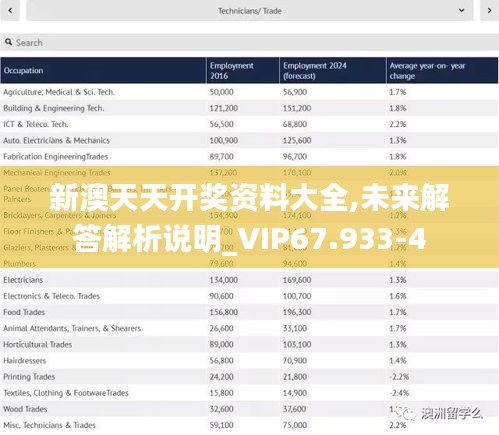Viewport: 499px width, 435px height.
Task: Select Building & Engineering Tech. row
Action: (249, 108)
